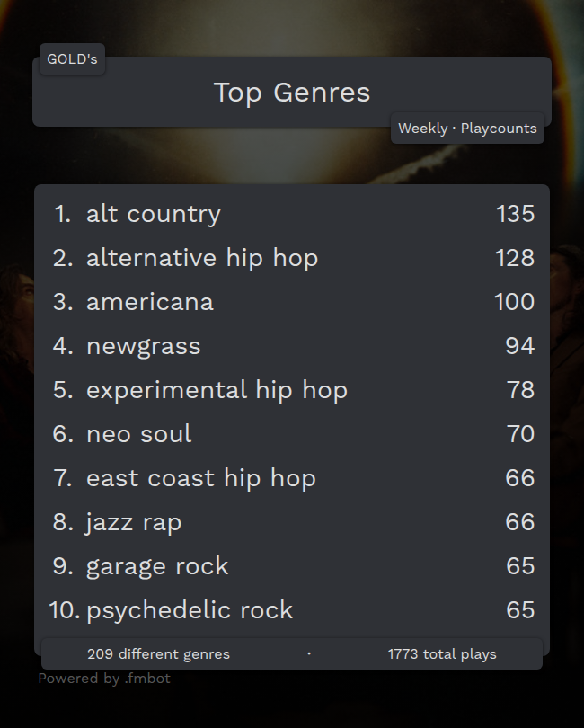
Task: Click the 1773 total plays footer text
Action: (442, 654)
